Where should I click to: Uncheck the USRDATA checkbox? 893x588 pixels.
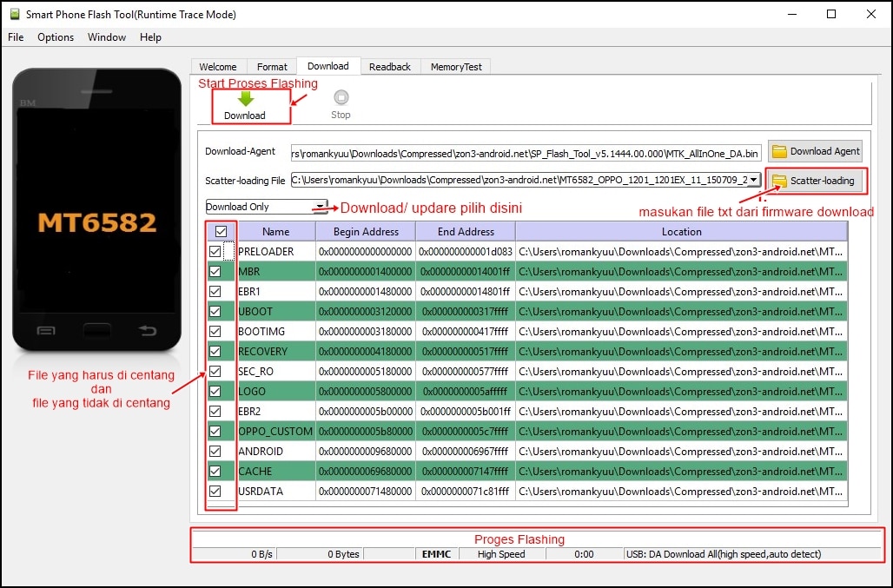click(x=215, y=492)
